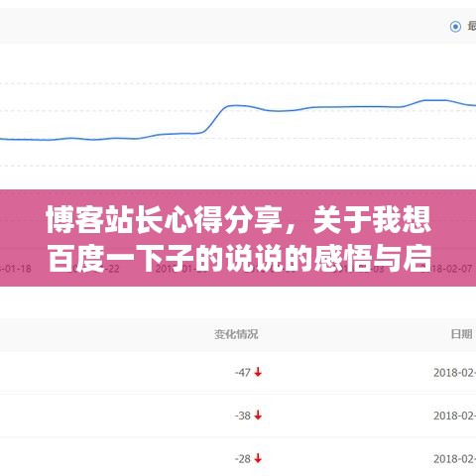476x476 pixels.
Task: Click the red down arrow beside -28
Action: click(x=258, y=458)
